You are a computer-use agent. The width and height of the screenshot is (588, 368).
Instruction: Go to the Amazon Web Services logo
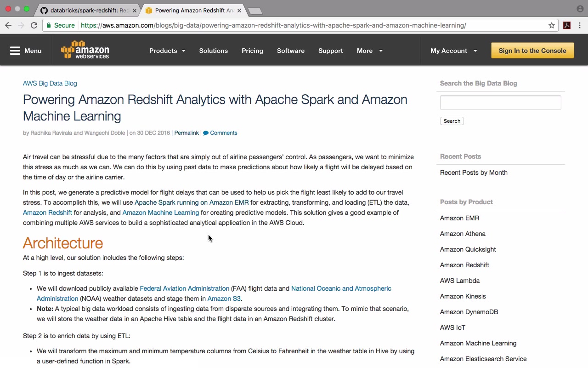point(85,50)
